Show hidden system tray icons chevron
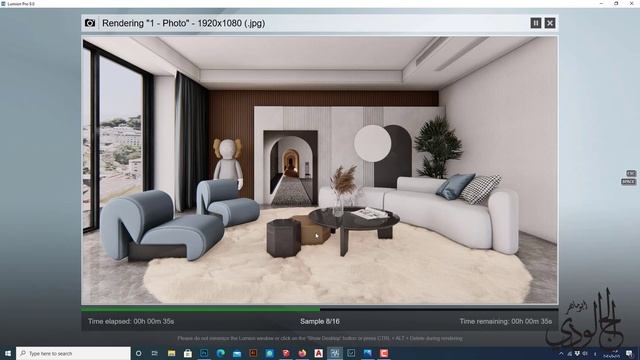Viewport: 640px width, 360px height. [x=561, y=353]
